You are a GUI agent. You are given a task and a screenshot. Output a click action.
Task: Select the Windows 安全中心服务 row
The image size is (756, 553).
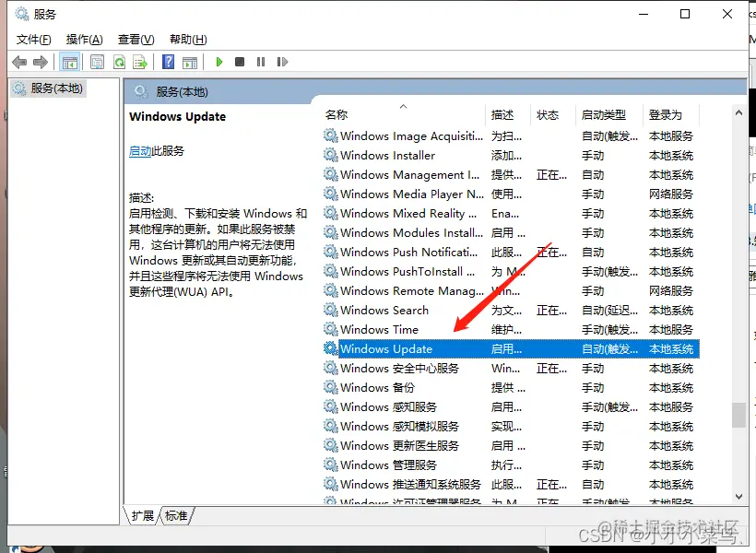click(x=511, y=368)
